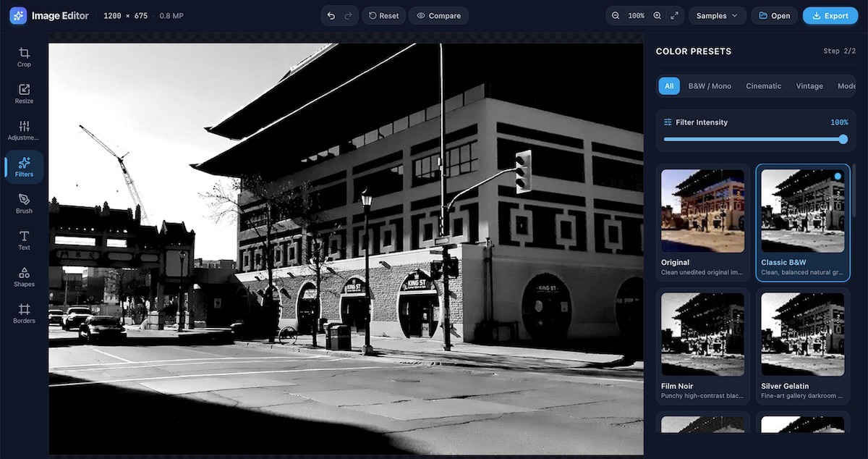Click the 100% zoom level text
The image size is (868, 459).
637,16
